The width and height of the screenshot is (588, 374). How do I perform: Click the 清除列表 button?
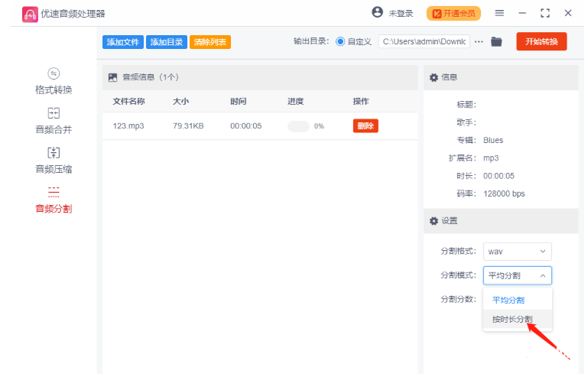(210, 42)
